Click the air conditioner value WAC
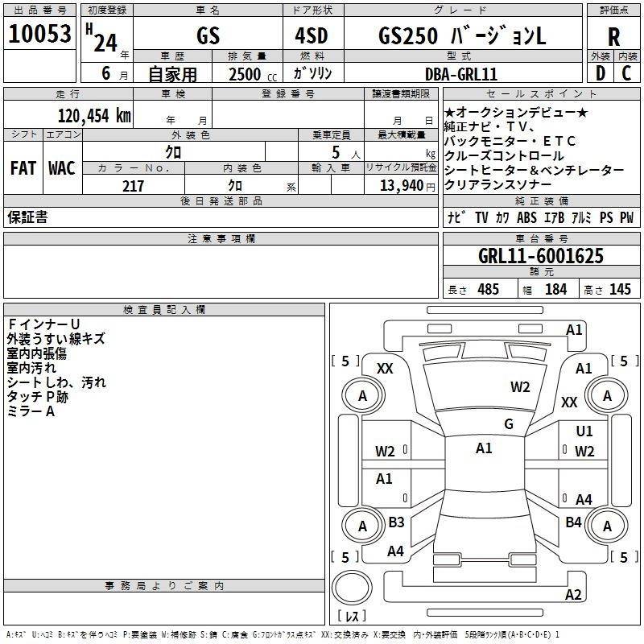Screen dimensions: 644x644 click(62, 168)
